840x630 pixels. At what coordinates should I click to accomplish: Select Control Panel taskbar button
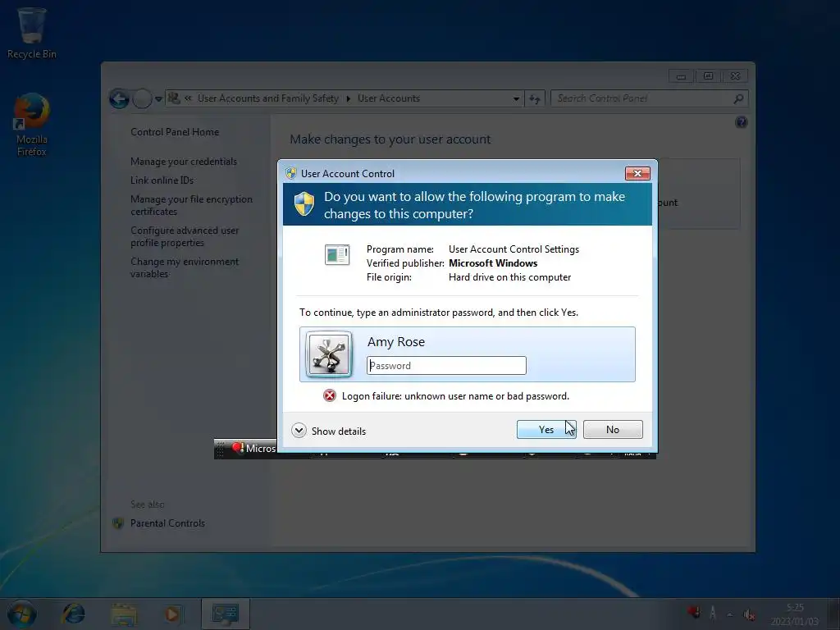226,614
